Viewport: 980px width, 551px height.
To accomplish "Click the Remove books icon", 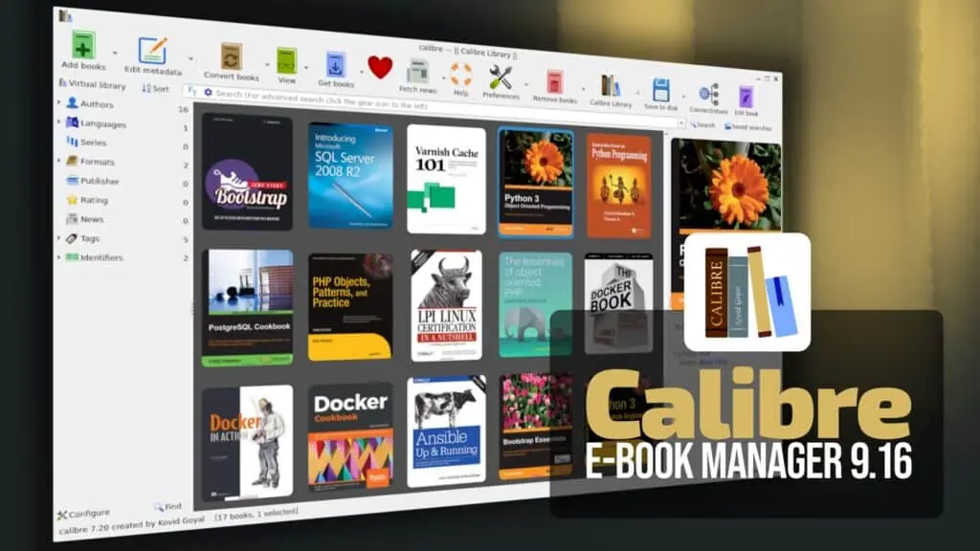I will tap(554, 82).
